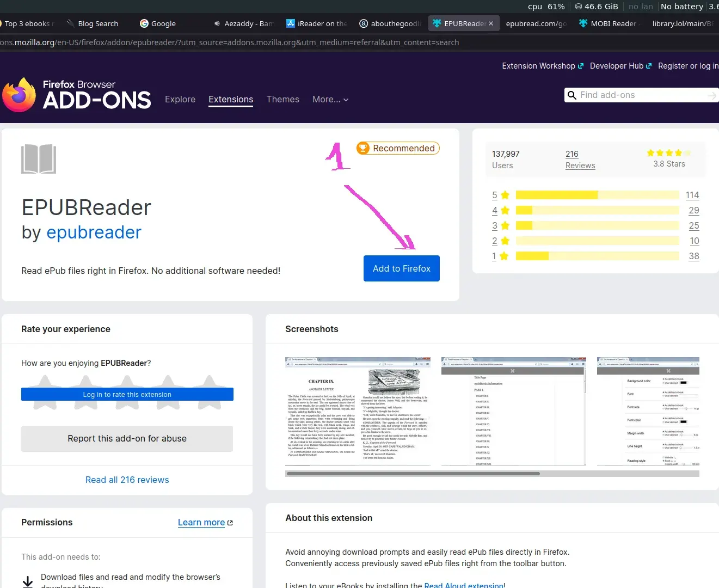Click the screenshots horizontal scrollbar
The width and height of the screenshot is (719, 588).
click(413, 474)
